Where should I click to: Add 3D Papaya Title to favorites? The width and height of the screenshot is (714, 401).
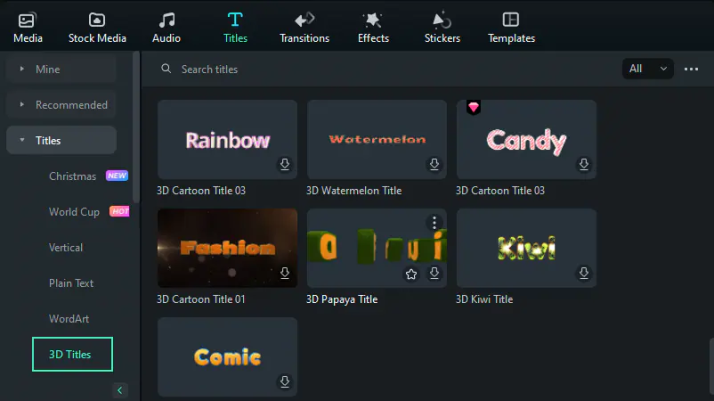(411, 273)
